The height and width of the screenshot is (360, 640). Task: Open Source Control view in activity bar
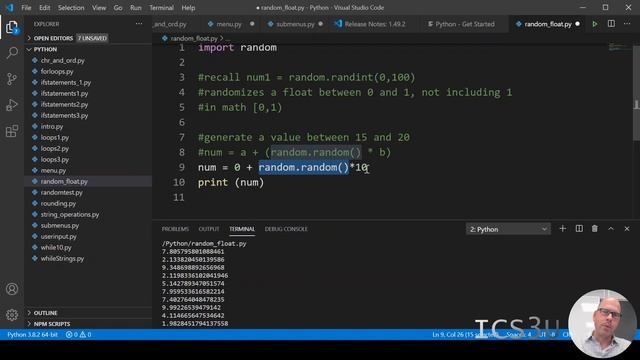[x=12, y=79]
